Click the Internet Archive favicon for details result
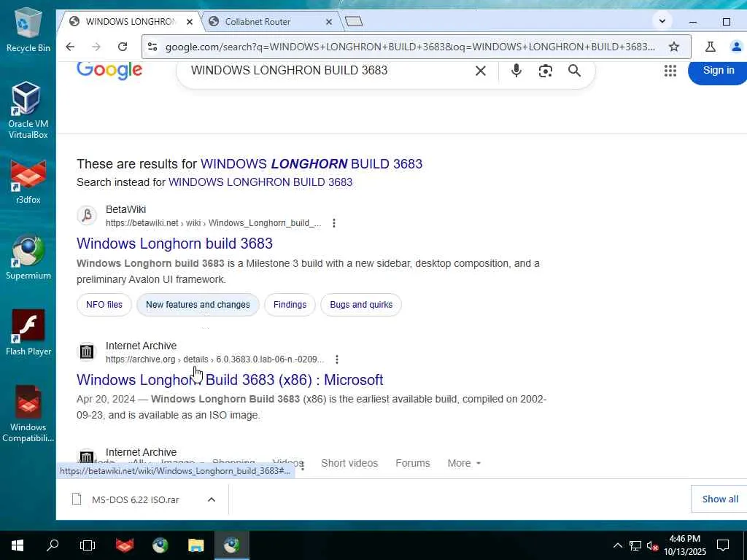The image size is (747, 560). pyautogui.click(x=87, y=351)
